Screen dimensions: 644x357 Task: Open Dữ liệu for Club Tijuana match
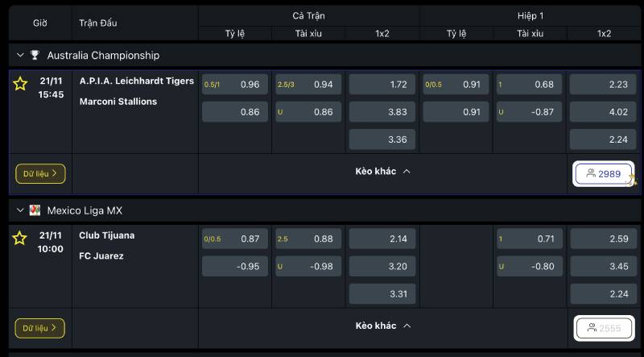(x=40, y=328)
